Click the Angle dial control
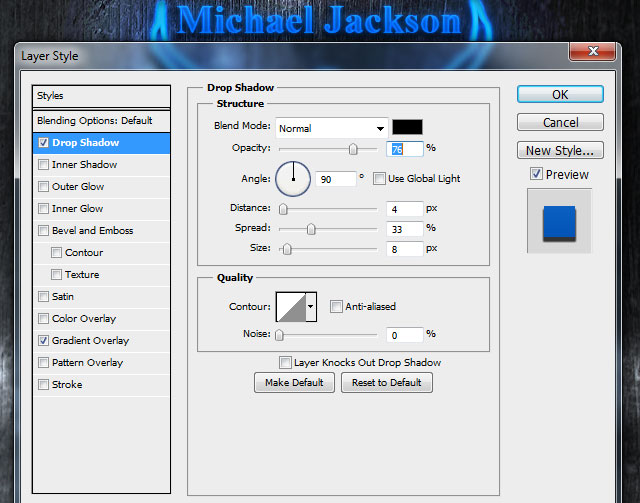This screenshot has height=503, width=640. point(293,179)
